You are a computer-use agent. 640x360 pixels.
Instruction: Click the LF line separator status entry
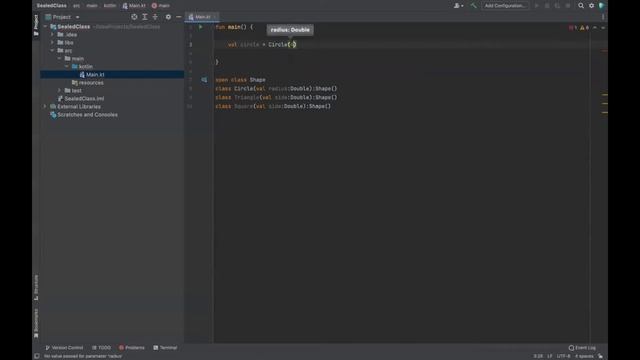point(550,356)
